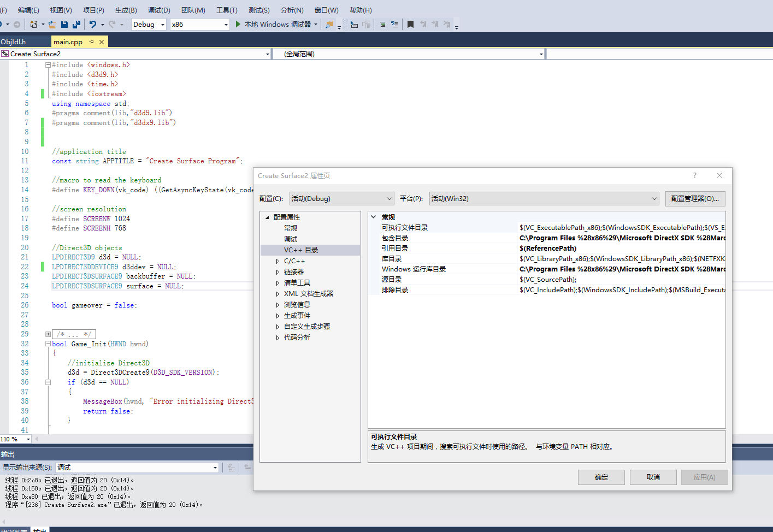Expand the C/C++ tree node
Image resolution: width=773 pixels, height=532 pixels.
pyautogui.click(x=278, y=261)
